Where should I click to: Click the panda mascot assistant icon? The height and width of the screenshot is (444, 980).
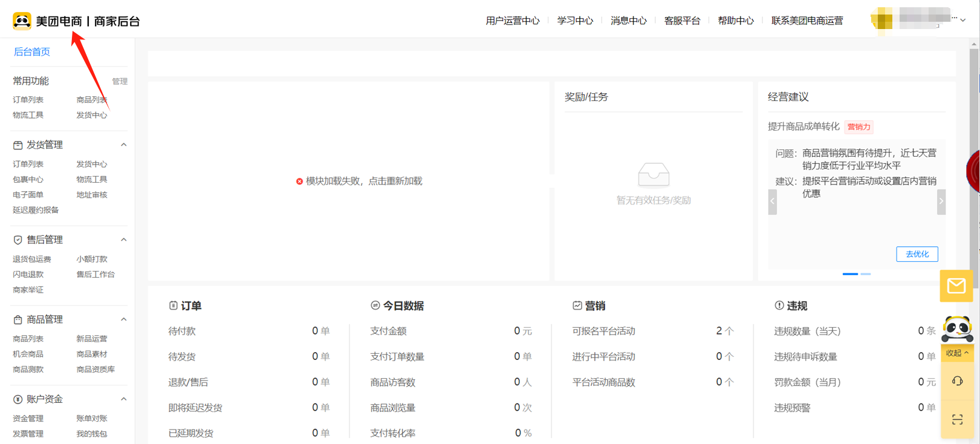[x=957, y=329]
